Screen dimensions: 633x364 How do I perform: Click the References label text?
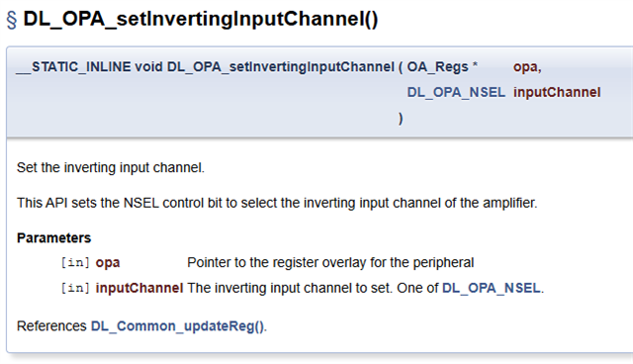pos(51,326)
